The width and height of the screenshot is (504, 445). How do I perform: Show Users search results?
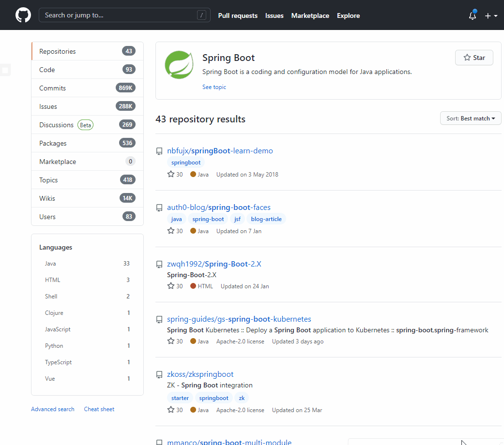88,217
